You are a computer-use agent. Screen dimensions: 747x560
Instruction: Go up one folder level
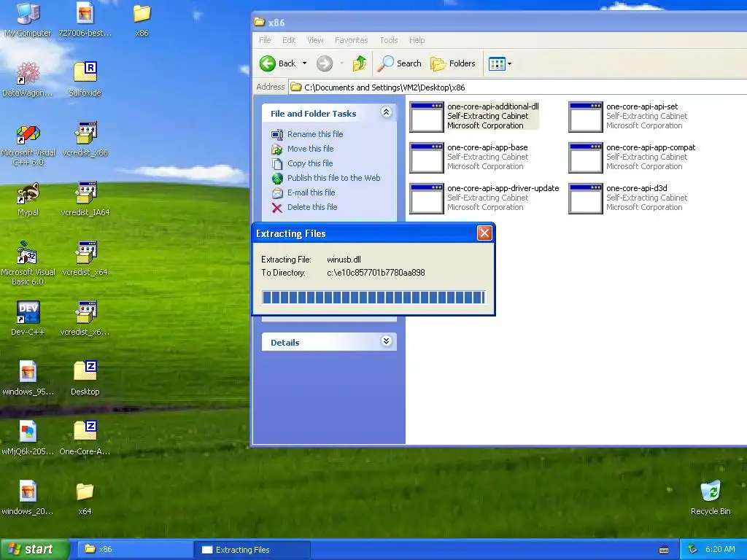pos(359,63)
